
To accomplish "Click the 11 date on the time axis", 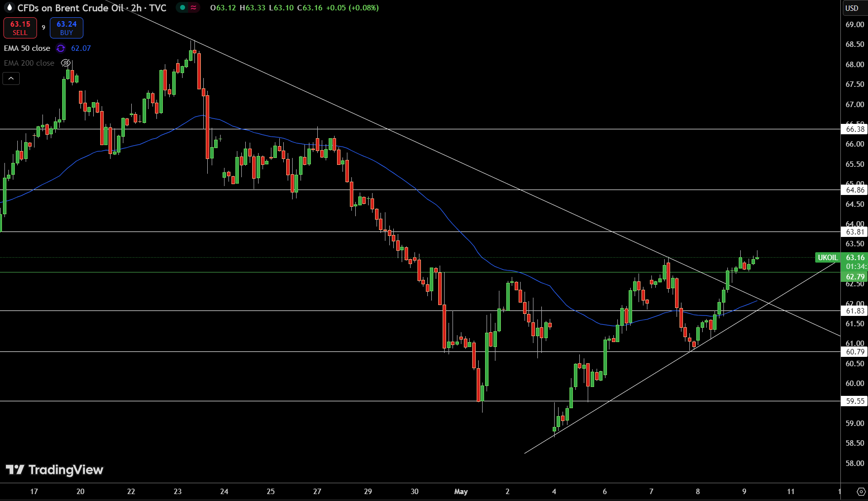I will coord(791,492).
